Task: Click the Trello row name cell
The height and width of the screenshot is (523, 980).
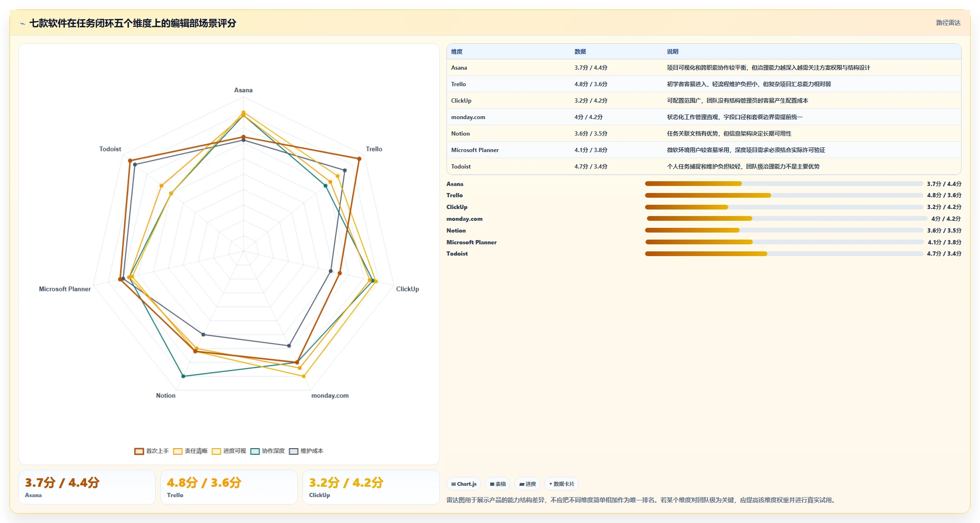Action: 458,84
